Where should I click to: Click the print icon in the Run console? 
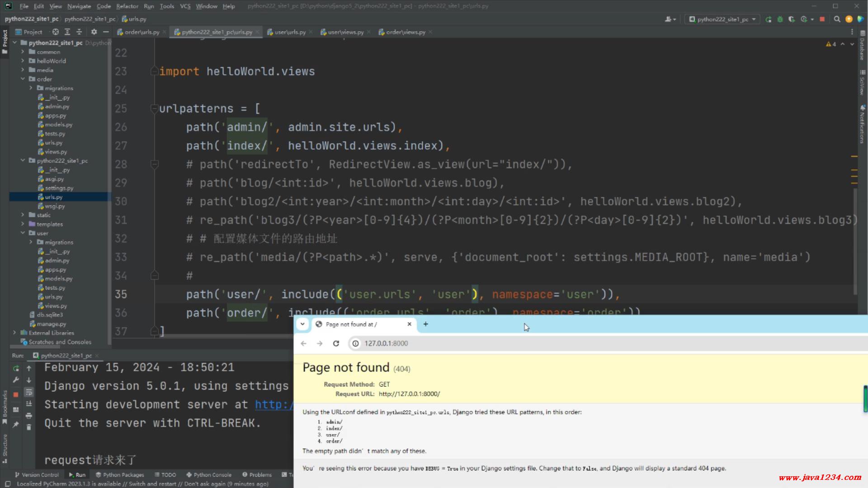(x=29, y=415)
